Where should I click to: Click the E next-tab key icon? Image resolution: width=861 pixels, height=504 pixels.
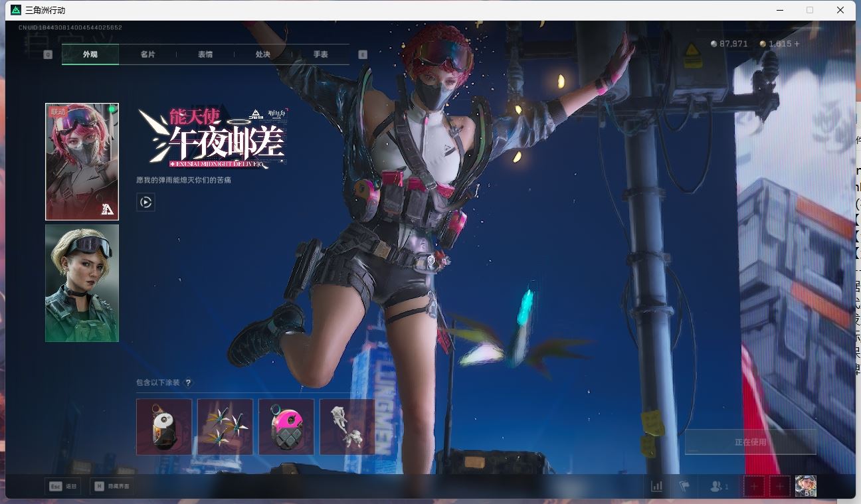tap(363, 54)
